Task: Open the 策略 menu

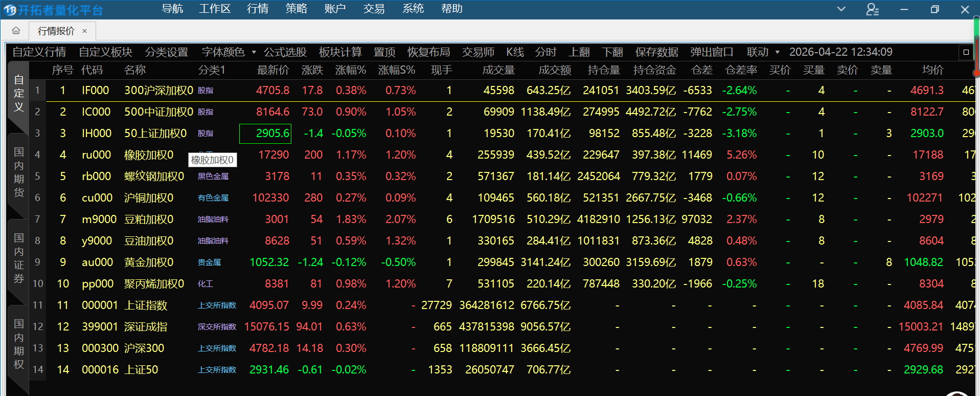Action: point(297,9)
